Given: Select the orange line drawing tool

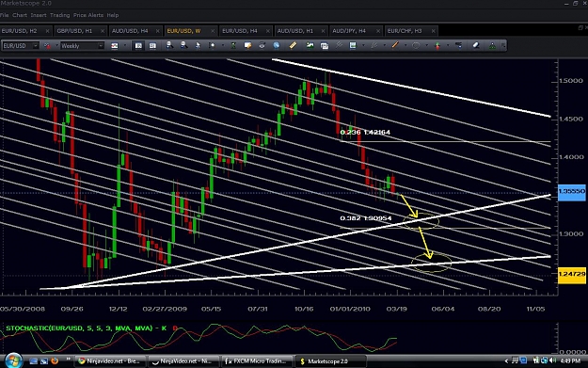Looking at the screenshot, I should click(x=395, y=45).
